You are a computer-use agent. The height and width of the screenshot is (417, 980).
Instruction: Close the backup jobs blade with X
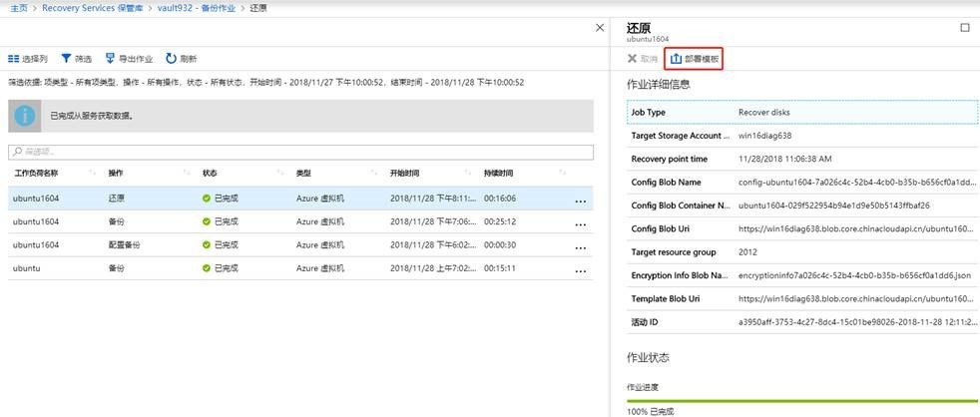[599, 28]
